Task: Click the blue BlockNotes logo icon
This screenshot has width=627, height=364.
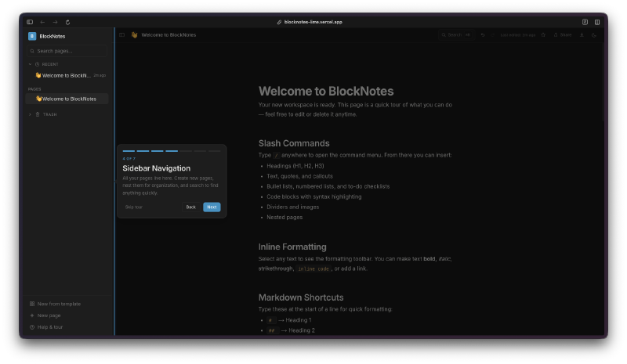Action: click(32, 36)
